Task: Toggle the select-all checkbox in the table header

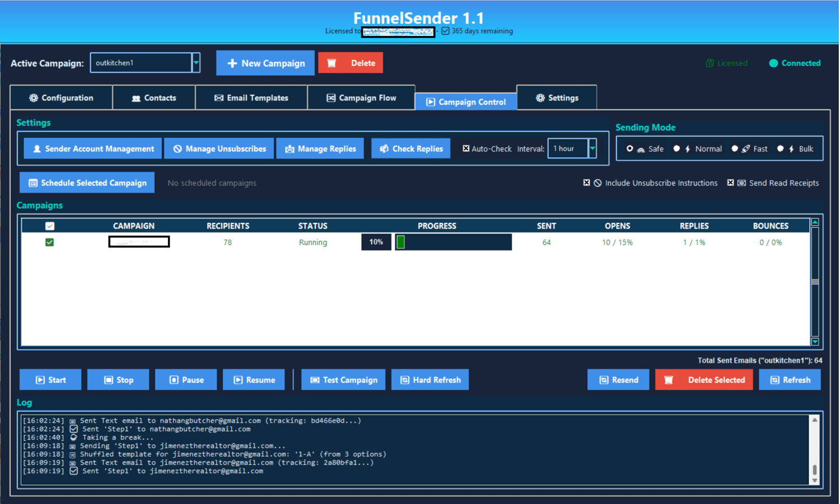Action: pyautogui.click(x=50, y=226)
